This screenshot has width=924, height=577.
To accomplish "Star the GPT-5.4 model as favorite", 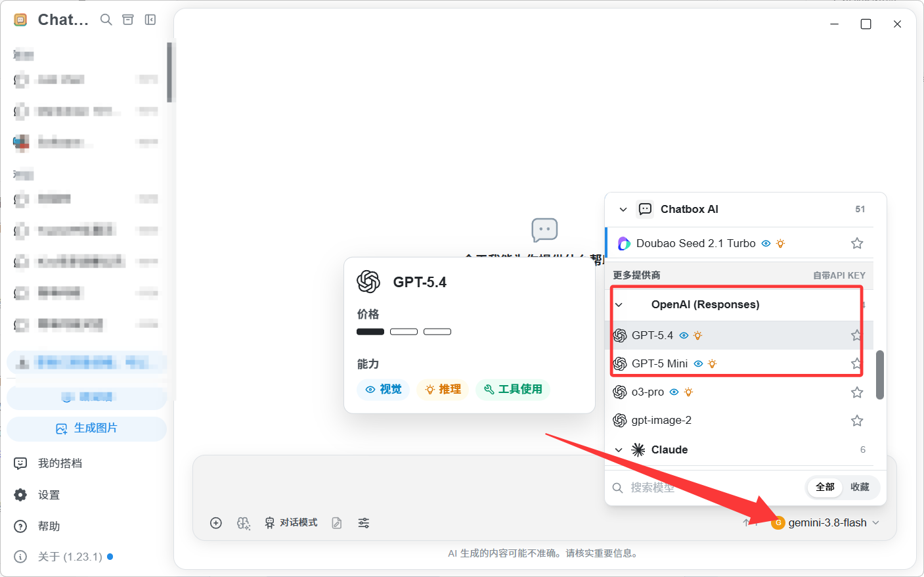I will (x=856, y=335).
